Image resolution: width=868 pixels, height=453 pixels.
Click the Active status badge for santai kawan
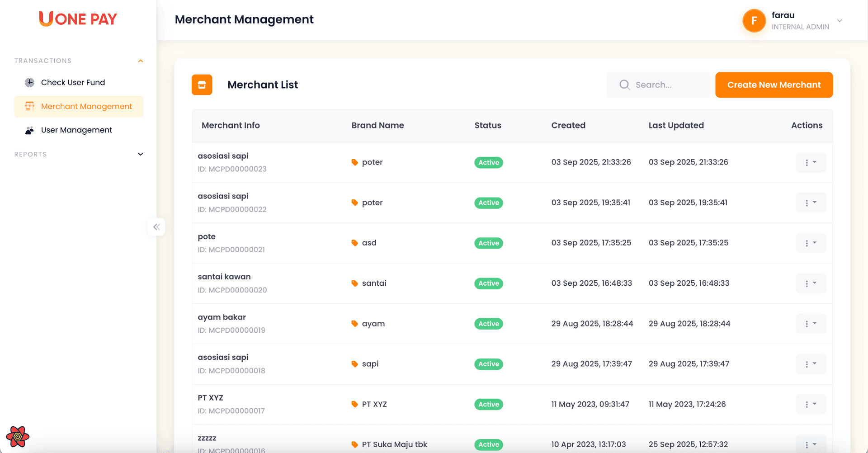488,283
